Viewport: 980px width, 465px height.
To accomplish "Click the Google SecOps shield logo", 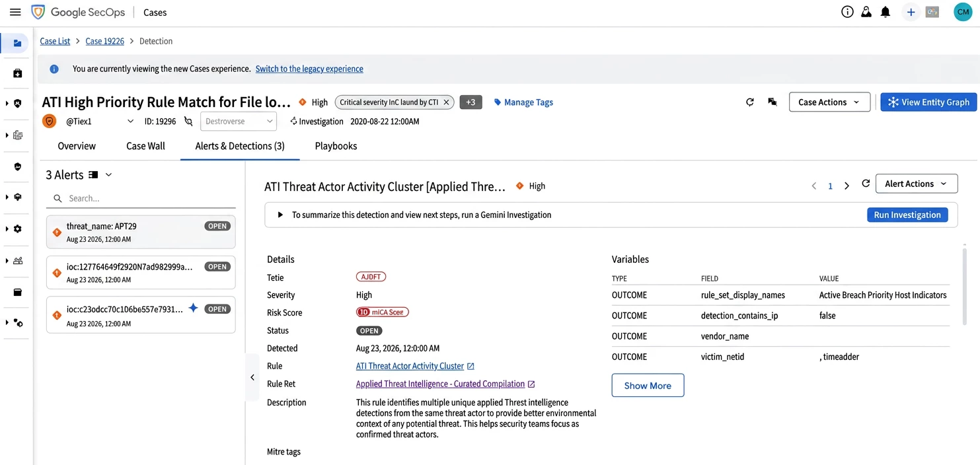I will coord(38,12).
